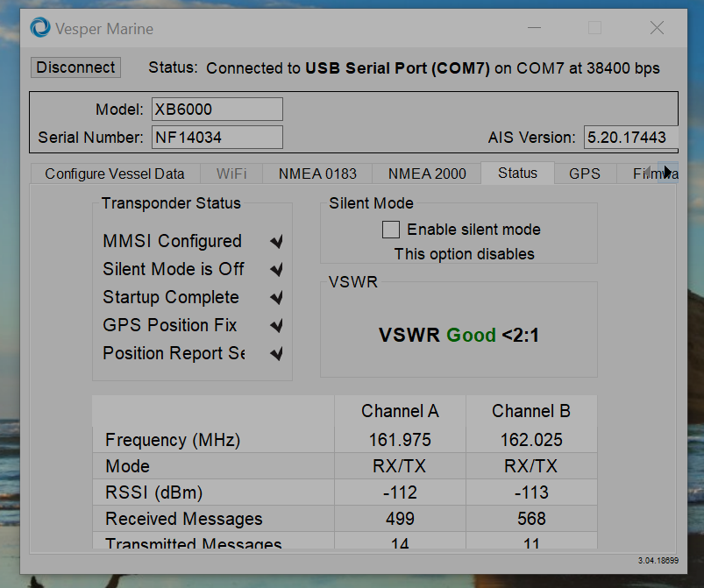This screenshot has height=588, width=704.
Task: Click the 'This option disables' text
Action: click(x=465, y=254)
